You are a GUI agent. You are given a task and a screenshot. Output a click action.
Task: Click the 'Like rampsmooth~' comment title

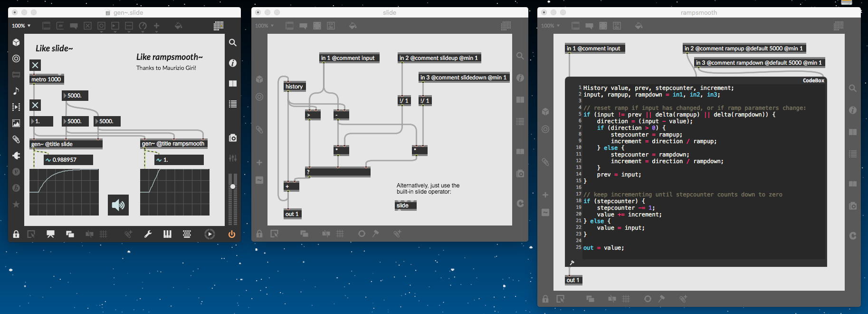170,57
